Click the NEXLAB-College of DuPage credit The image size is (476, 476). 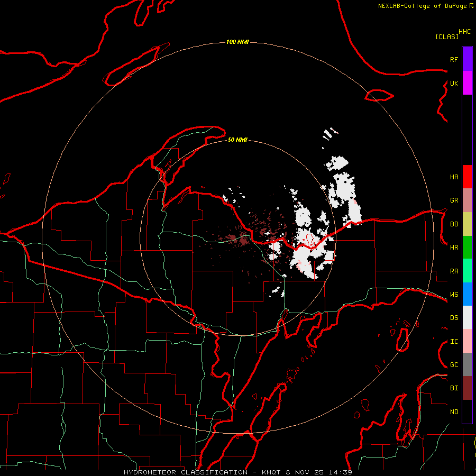click(x=425, y=6)
